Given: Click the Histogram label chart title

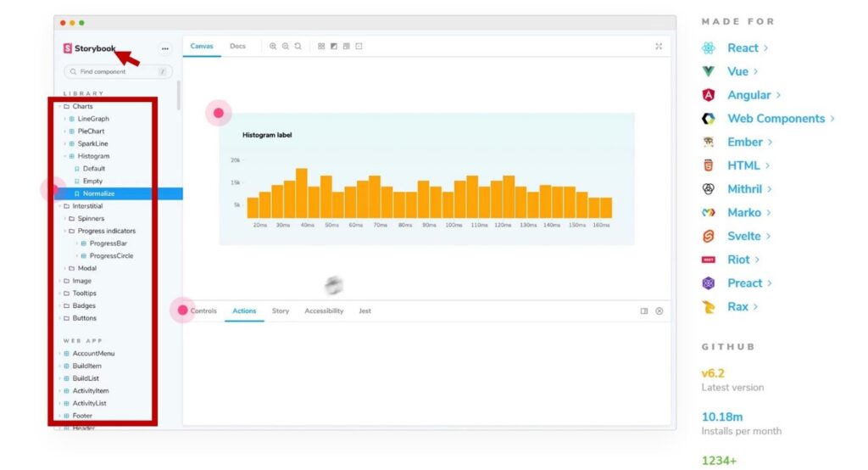Looking at the screenshot, I should pos(267,135).
